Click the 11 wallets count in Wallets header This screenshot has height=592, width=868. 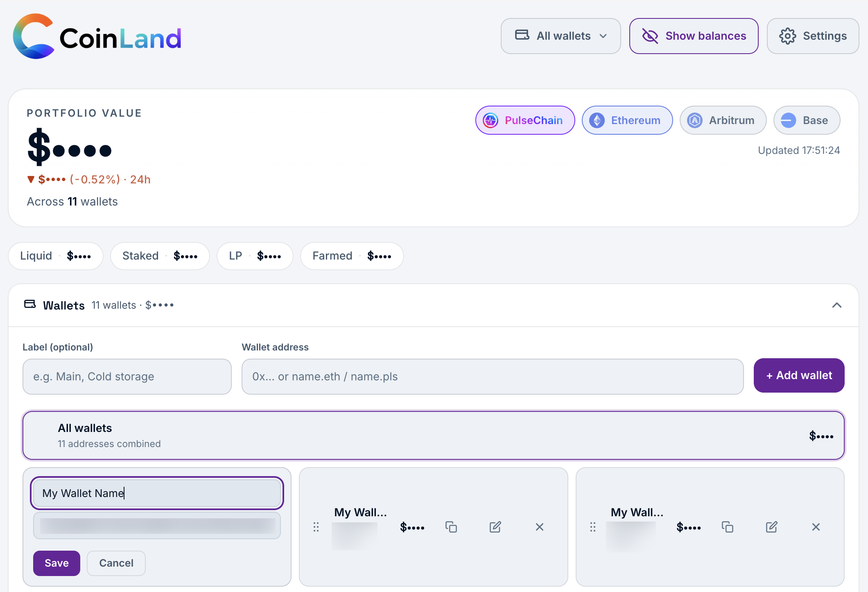click(x=114, y=305)
